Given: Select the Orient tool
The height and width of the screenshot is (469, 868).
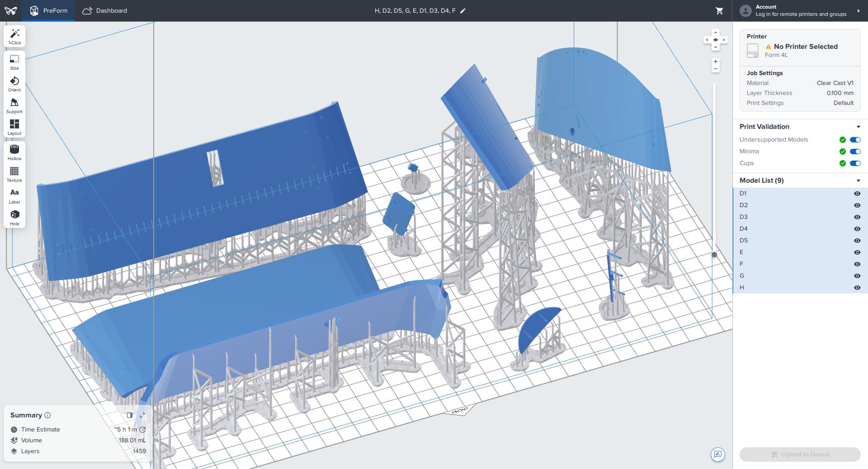Looking at the screenshot, I should point(14,84).
